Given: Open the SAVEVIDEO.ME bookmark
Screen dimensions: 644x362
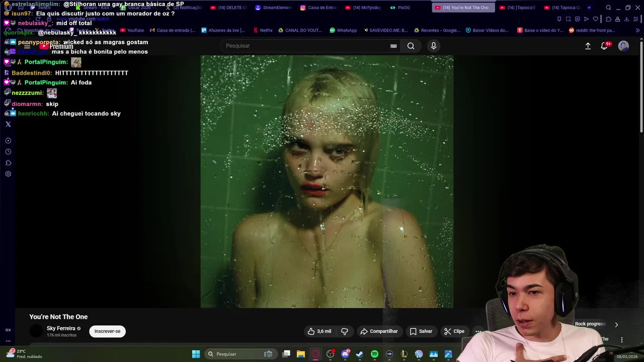Looking at the screenshot, I should point(385,30).
